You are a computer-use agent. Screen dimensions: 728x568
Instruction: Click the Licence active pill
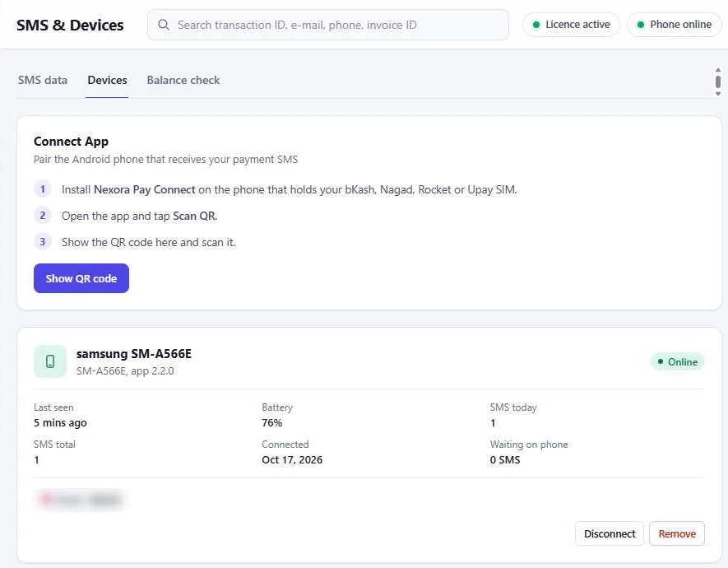[x=571, y=25]
